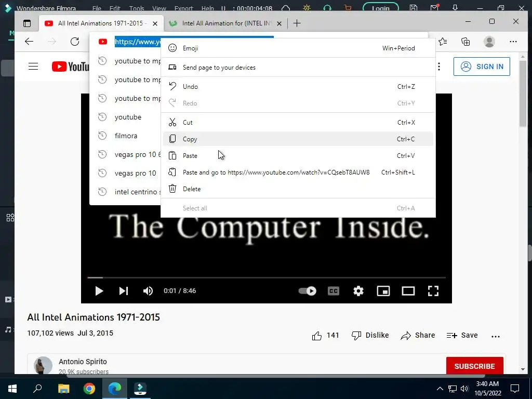Open the Share dialog
532x399 pixels.
[418, 335]
